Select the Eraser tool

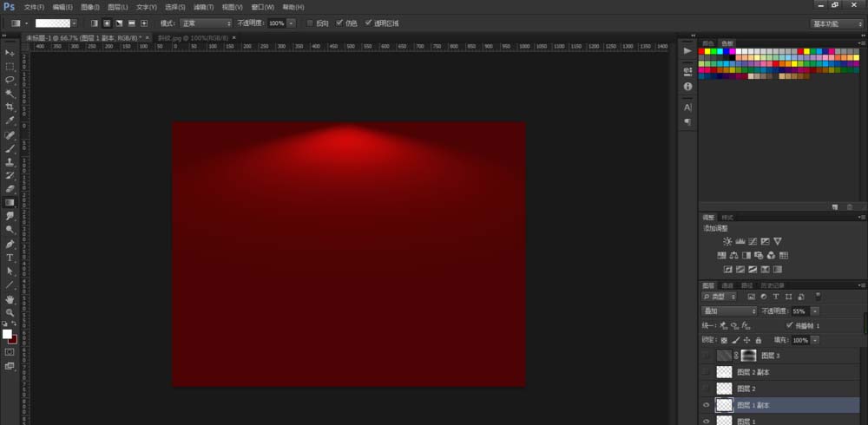[10, 189]
